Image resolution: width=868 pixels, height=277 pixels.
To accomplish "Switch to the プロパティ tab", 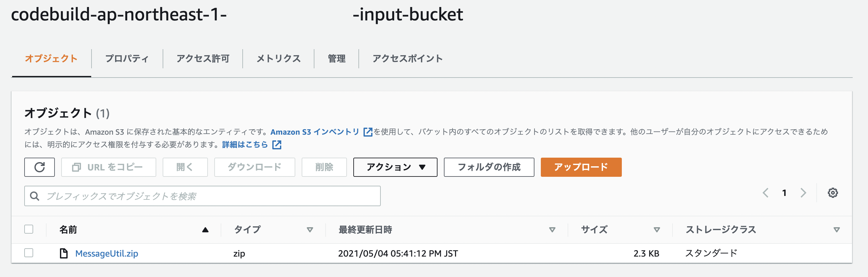I will click(x=126, y=58).
